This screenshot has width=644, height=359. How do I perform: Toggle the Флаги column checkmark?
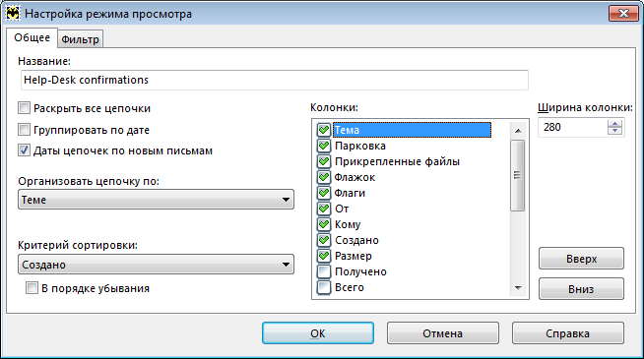click(324, 193)
